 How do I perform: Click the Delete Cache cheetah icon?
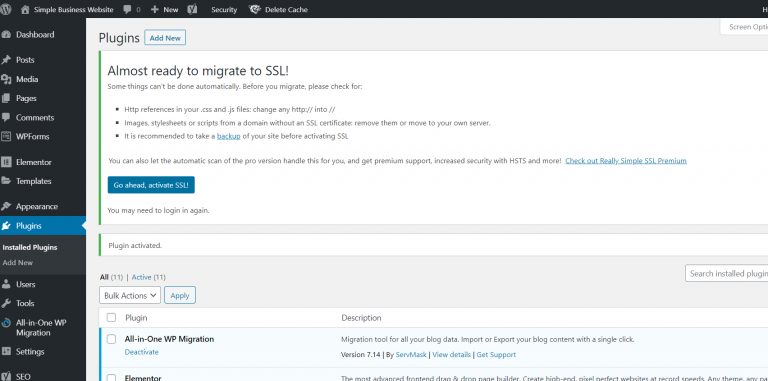coord(255,9)
